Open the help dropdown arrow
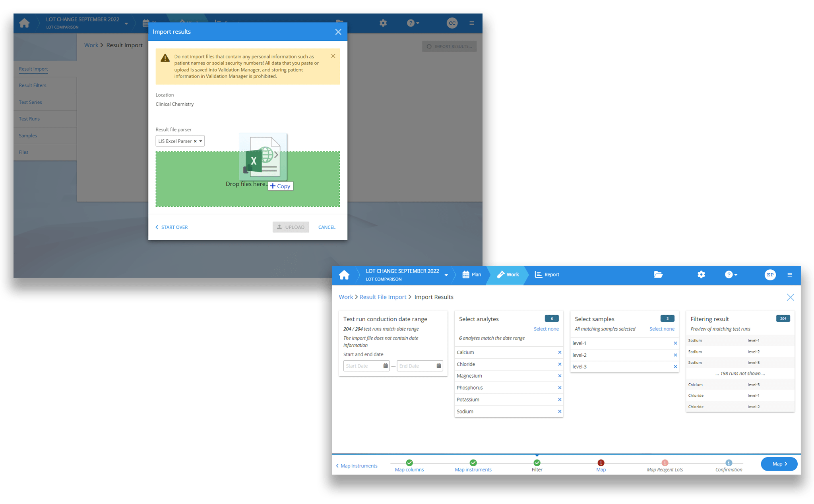Image resolution: width=814 pixels, height=504 pixels. tap(736, 274)
